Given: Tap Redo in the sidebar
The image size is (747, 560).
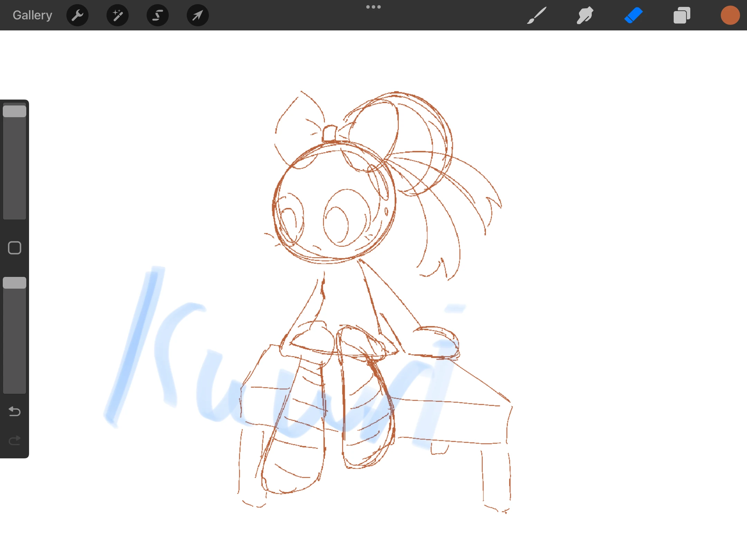Looking at the screenshot, I should click(x=14, y=440).
